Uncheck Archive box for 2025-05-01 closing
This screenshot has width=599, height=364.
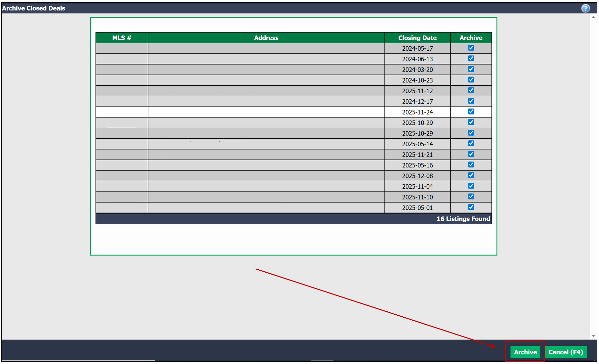click(x=471, y=207)
